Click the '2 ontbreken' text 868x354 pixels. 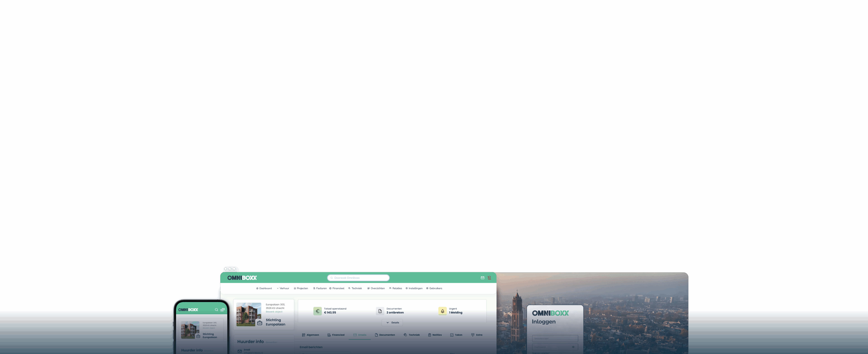(395, 313)
